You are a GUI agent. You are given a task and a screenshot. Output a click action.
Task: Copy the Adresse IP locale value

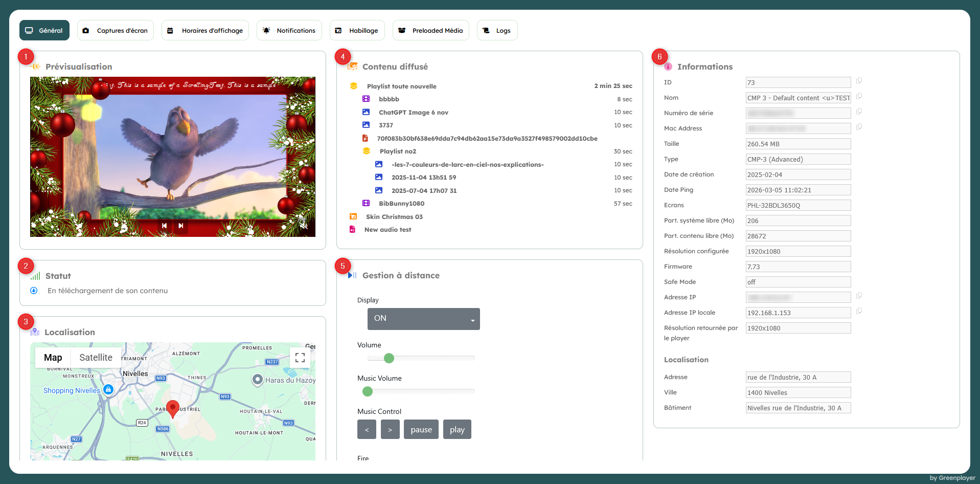(x=859, y=311)
